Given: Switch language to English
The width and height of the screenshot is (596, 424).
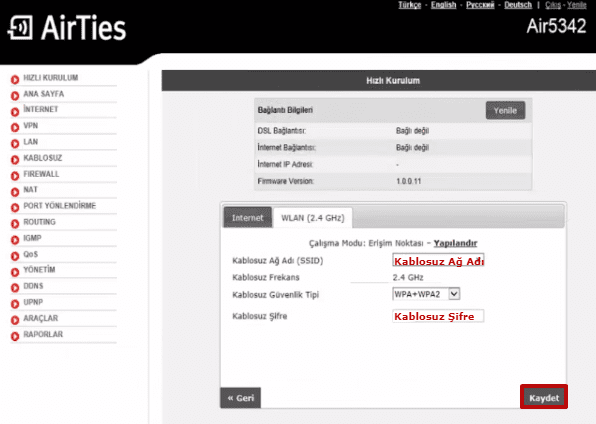Looking at the screenshot, I should tap(443, 5).
